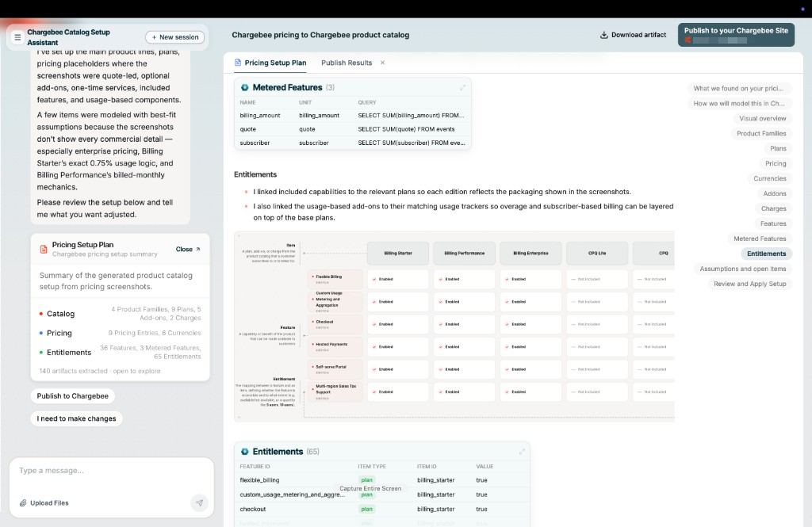Open Pricing summary row
812x527 pixels.
(121, 333)
